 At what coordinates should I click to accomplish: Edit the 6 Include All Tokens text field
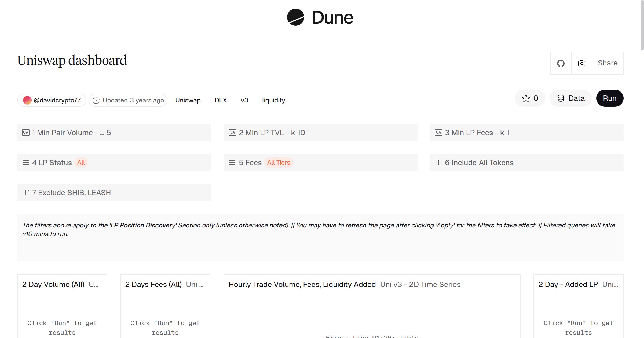[526, 163]
